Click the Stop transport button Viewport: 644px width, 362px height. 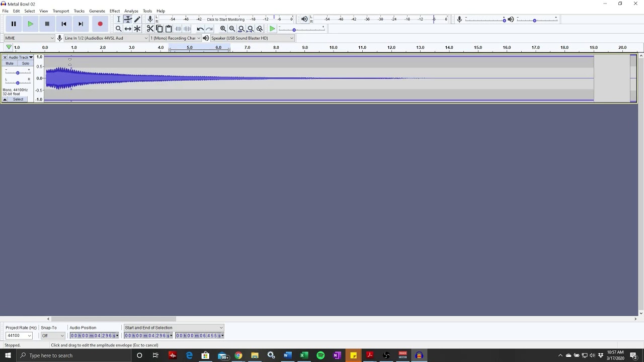(47, 24)
